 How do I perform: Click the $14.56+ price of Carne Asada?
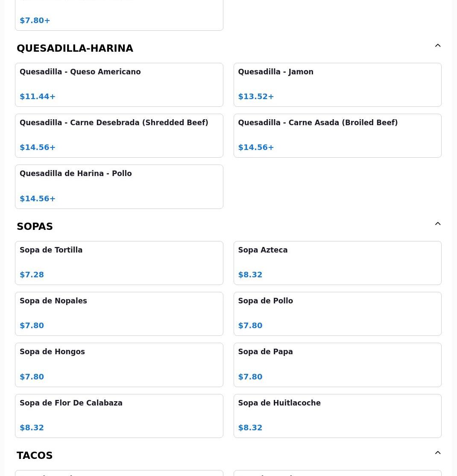tap(256, 147)
